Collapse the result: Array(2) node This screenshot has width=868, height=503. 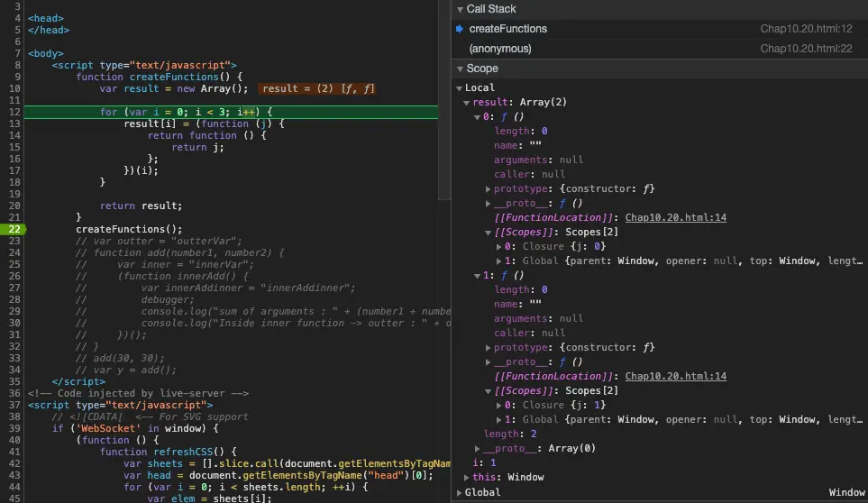click(467, 103)
